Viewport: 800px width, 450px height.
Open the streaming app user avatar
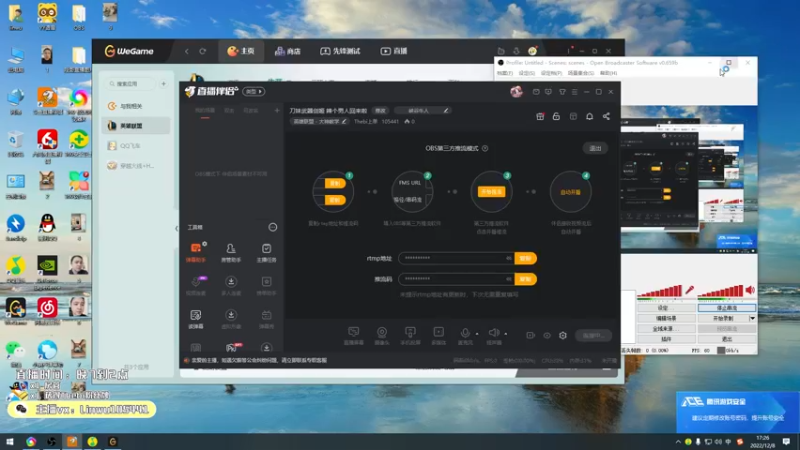516,91
